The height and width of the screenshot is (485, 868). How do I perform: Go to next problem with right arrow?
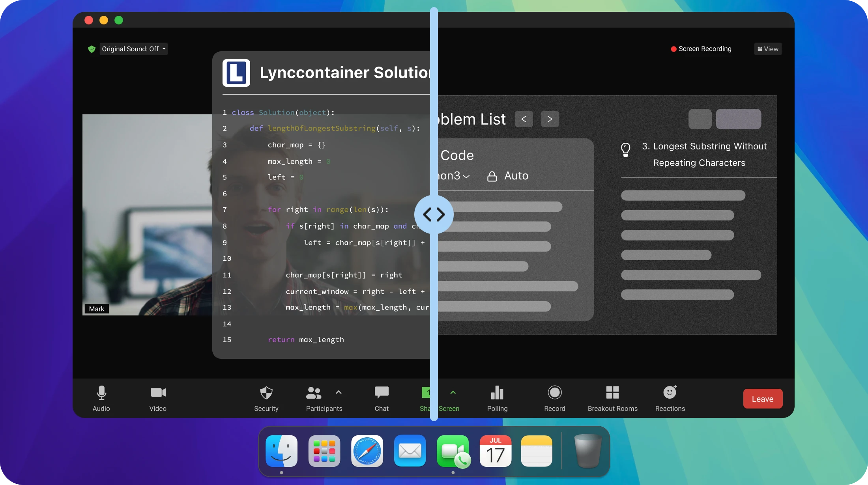(550, 119)
